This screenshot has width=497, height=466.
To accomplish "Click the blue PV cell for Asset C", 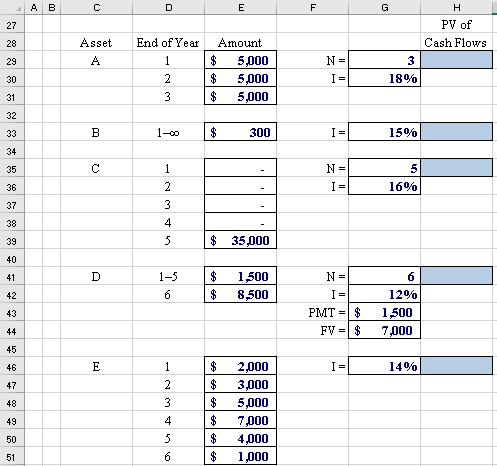I will [x=457, y=168].
